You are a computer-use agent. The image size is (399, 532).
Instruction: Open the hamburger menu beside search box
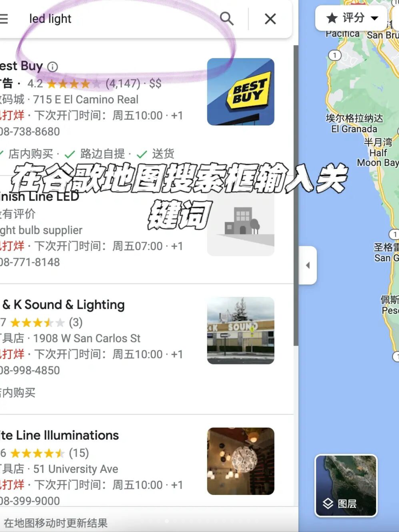[3, 19]
